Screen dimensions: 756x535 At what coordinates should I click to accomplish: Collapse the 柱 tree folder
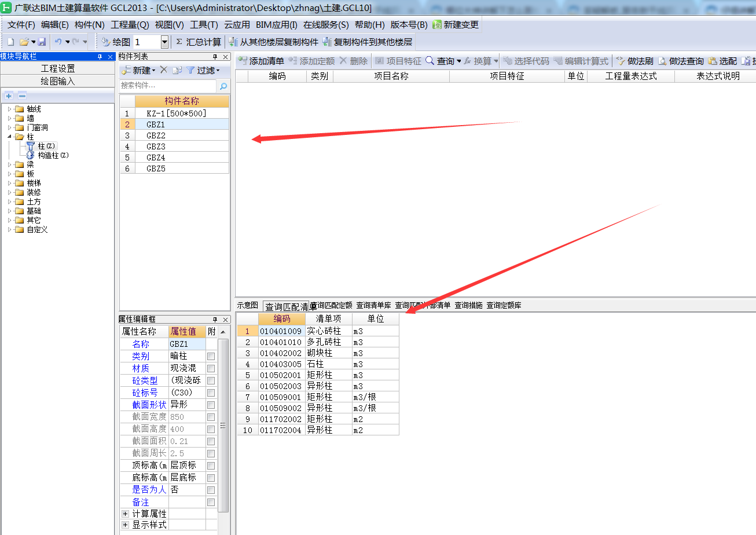9,137
